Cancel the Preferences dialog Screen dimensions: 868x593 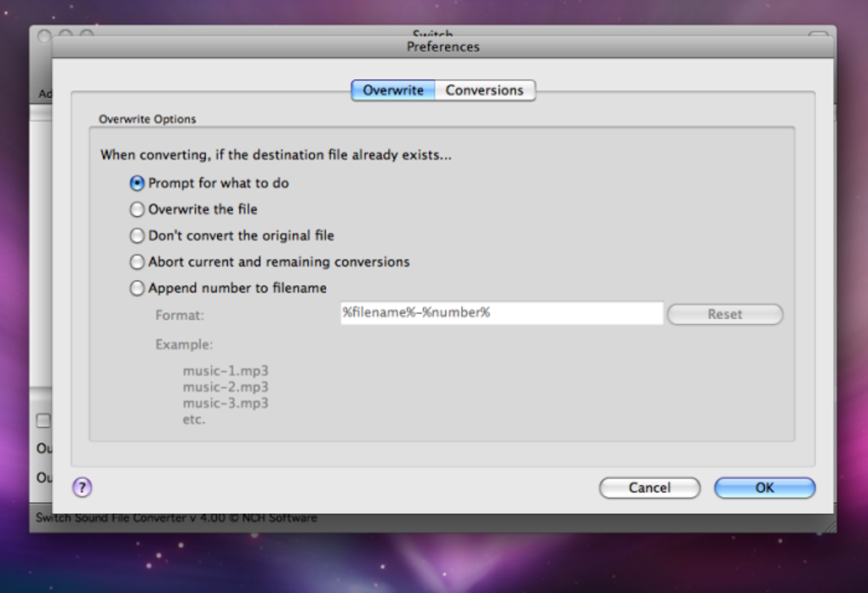click(649, 488)
